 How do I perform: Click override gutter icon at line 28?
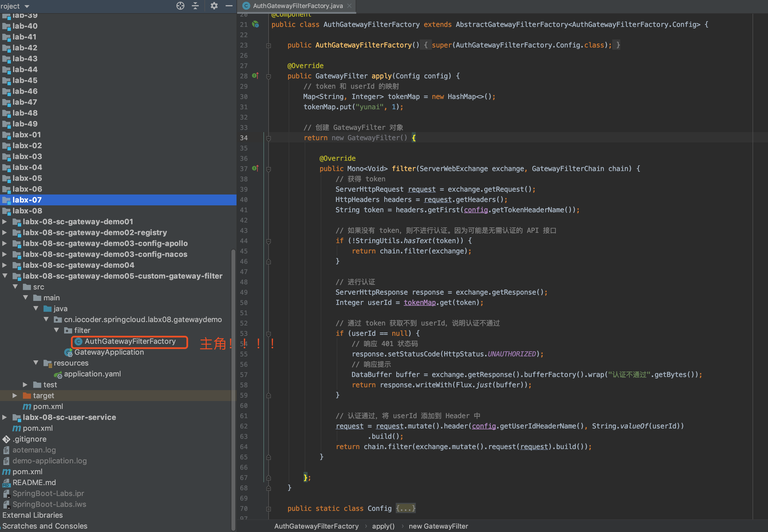point(255,76)
